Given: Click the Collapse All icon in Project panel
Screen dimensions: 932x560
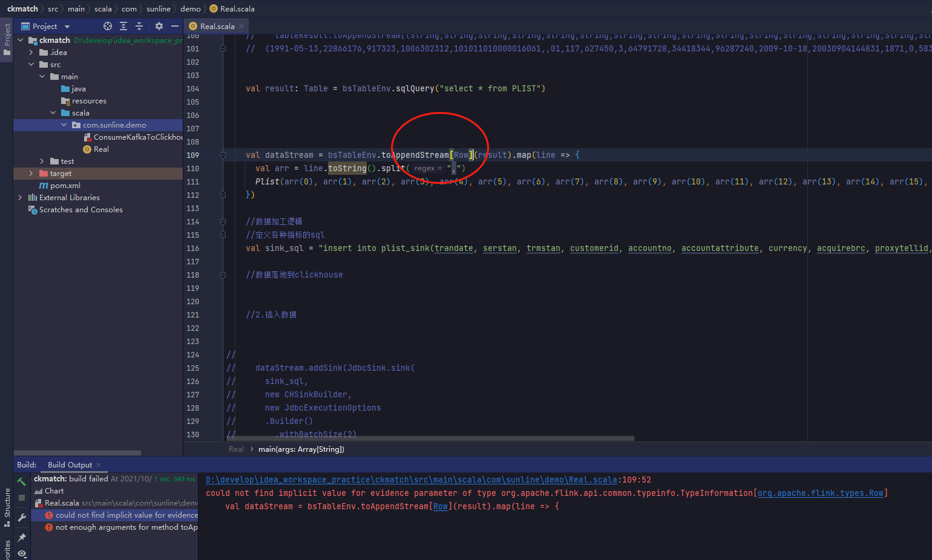Looking at the screenshot, I should pos(139,26).
